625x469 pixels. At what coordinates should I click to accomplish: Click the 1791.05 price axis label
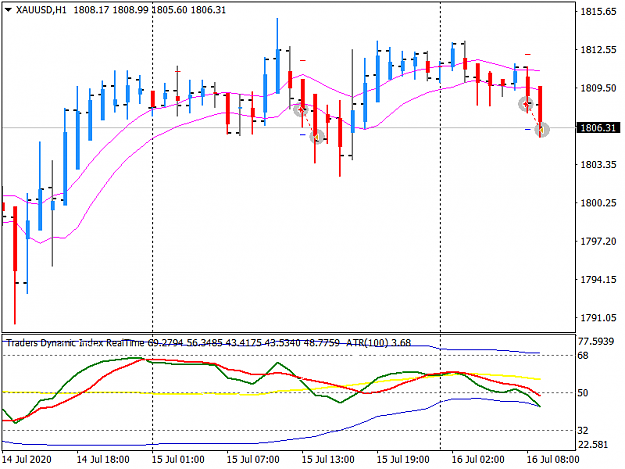point(598,318)
